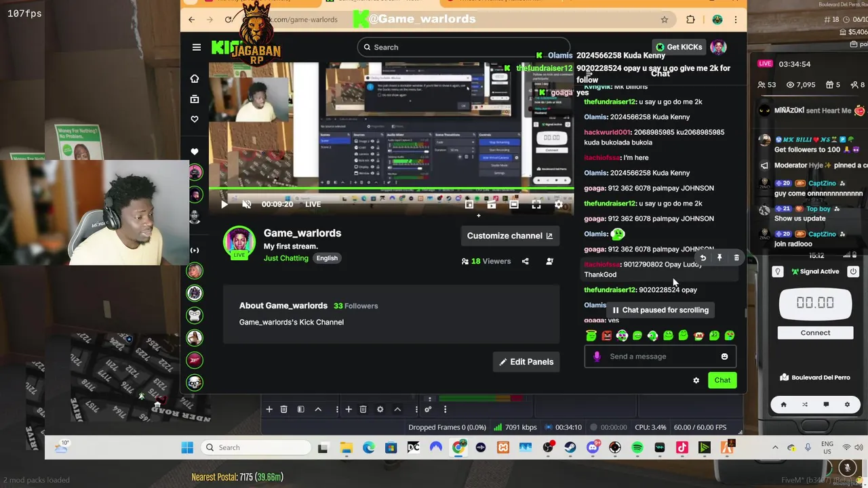Open Discord from taskbar
Screen dimensions: 868x488
pyautogui.click(x=593, y=447)
